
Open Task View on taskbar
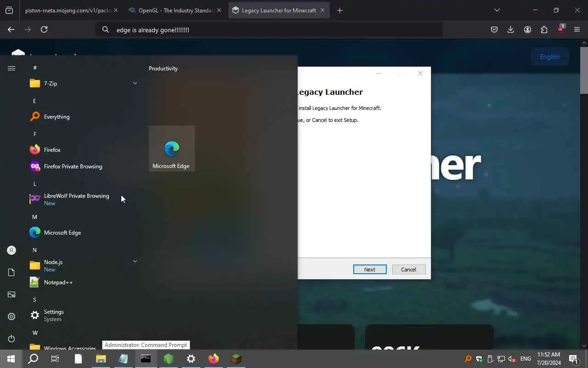(x=55, y=359)
